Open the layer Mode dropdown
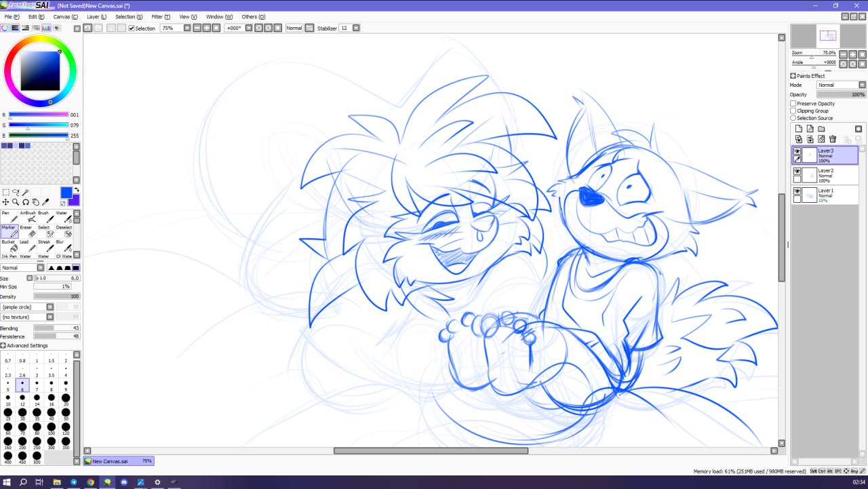The image size is (868, 489). [x=841, y=85]
